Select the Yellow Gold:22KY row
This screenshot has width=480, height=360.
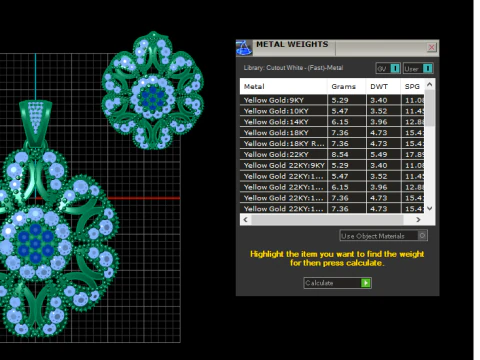click(x=332, y=154)
